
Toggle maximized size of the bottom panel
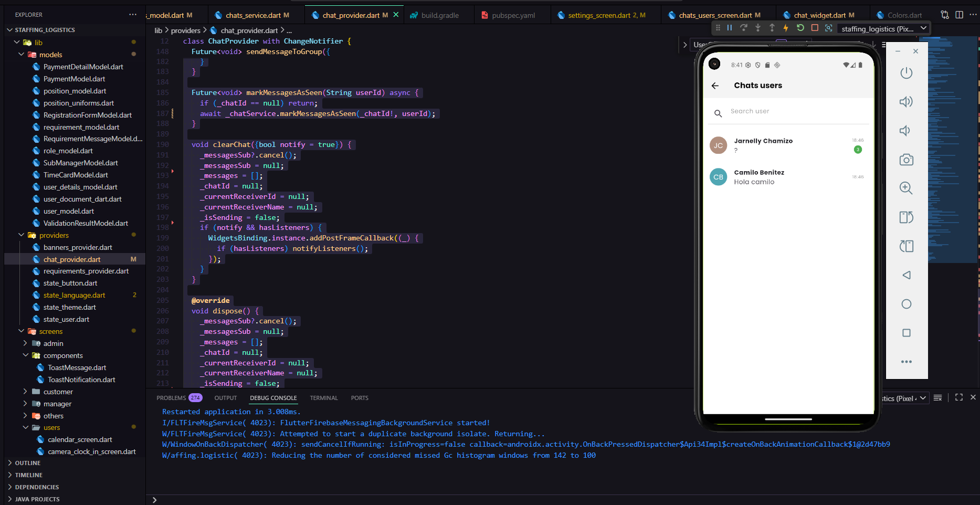959,397
